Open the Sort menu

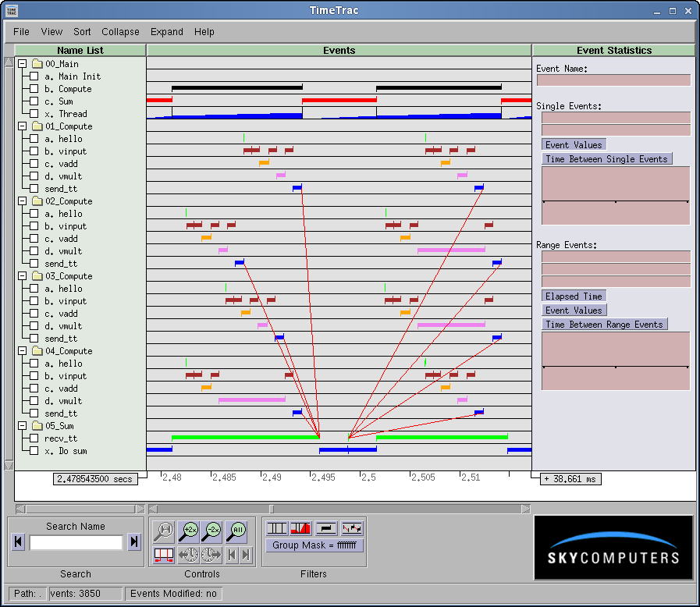tap(82, 32)
